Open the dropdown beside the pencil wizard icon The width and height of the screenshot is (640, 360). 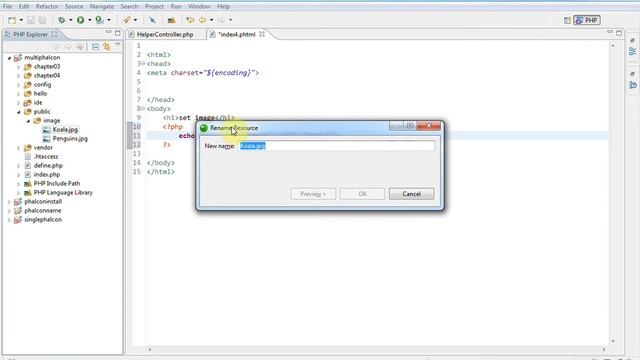[136, 20]
